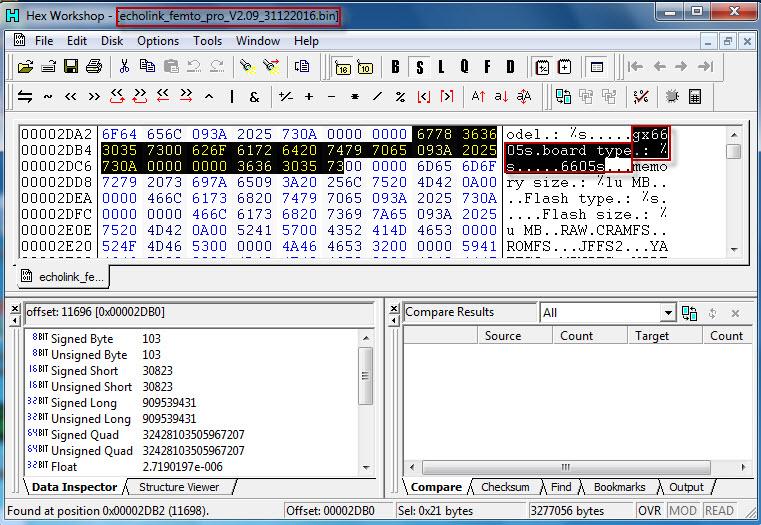Image resolution: width=761 pixels, height=525 pixels.
Task: Click the inverse bits tilde icon
Action: coord(48,97)
